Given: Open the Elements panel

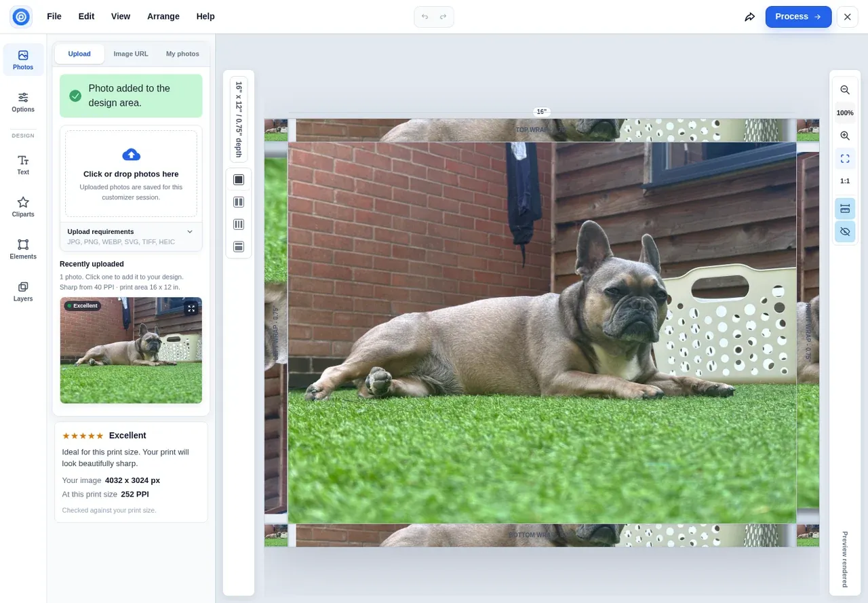Looking at the screenshot, I should click(23, 249).
